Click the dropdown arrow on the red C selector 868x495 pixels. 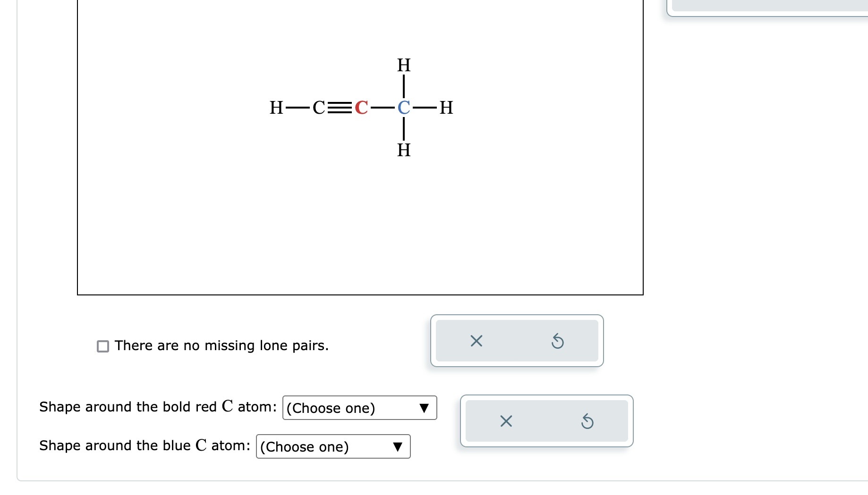click(424, 408)
